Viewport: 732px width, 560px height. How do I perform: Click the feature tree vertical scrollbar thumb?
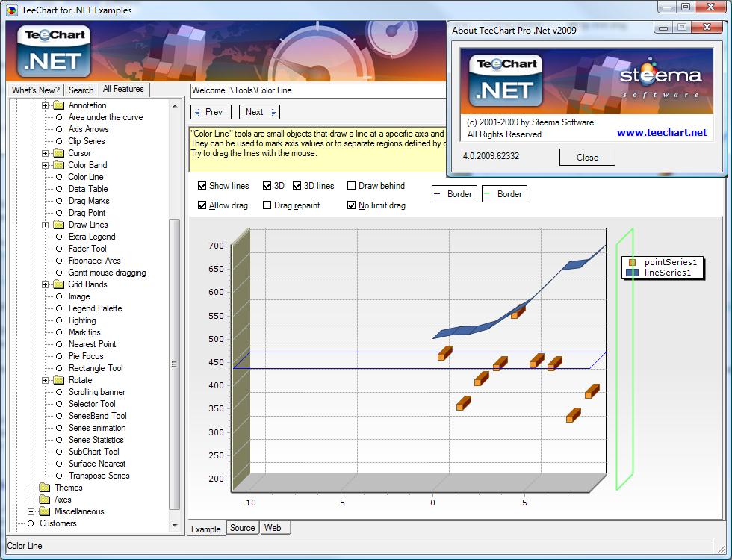point(174,364)
